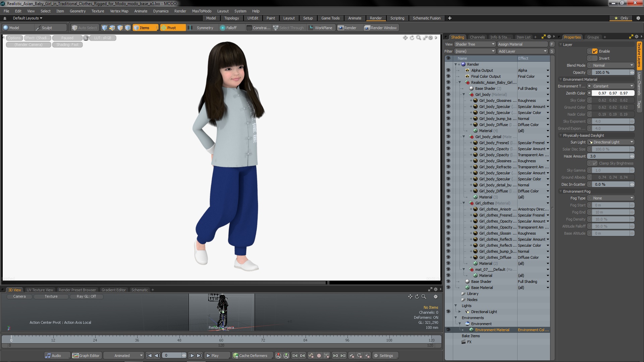Open the Animated keying dropdown
Screen dimensions: 644x362
coord(123,356)
